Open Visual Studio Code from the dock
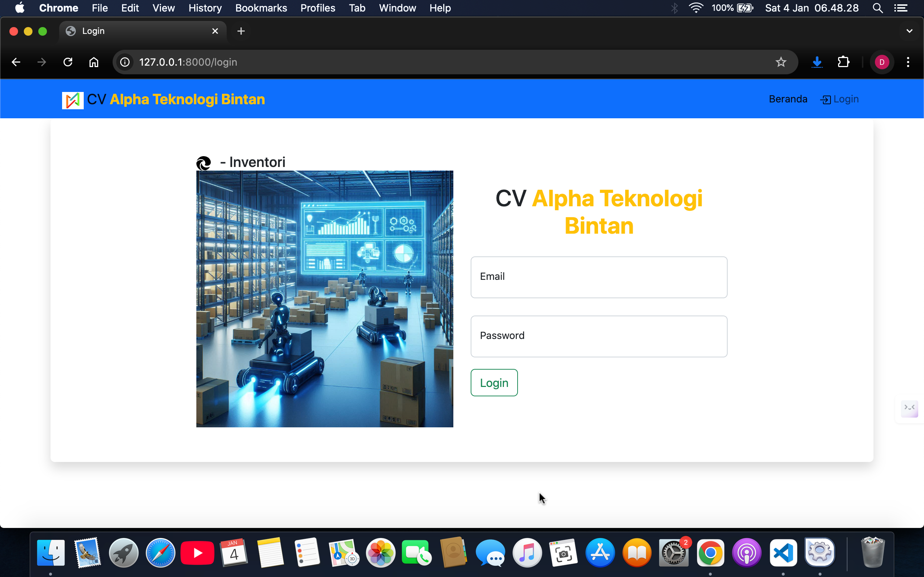Screen dimensions: 924x577 [x=783, y=552]
